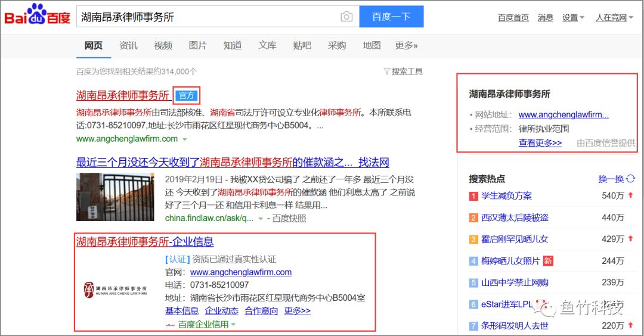Image resolution: width=644 pixels, height=336 pixels.
Task: Open the 查看更多>> link in side panel
Action: click(x=540, y=143)
